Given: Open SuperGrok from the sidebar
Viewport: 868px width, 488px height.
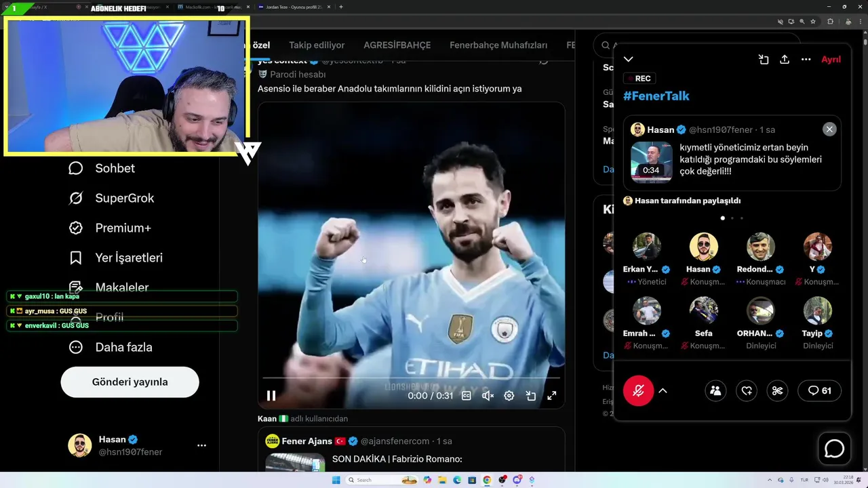Looking at the screenshot, I should pos(111,198).
